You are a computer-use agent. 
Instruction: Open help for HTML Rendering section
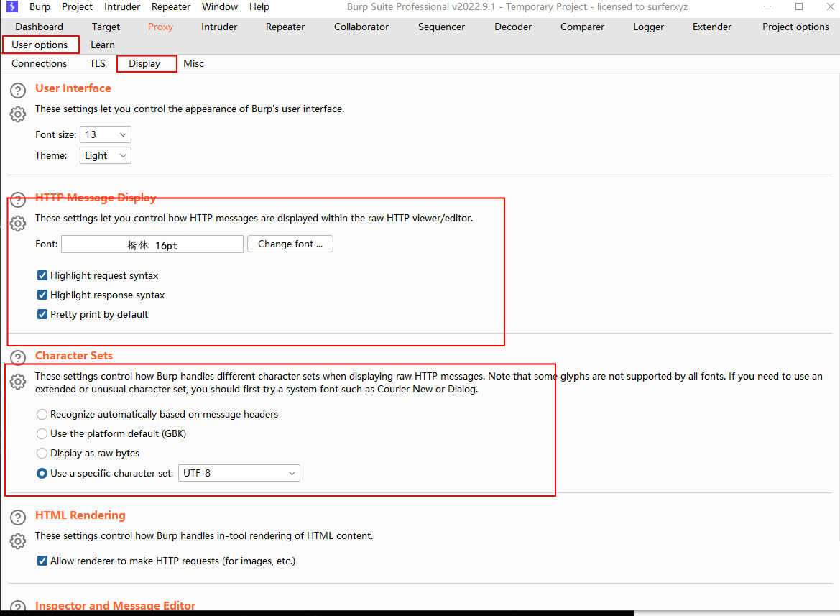click(18, 518)
